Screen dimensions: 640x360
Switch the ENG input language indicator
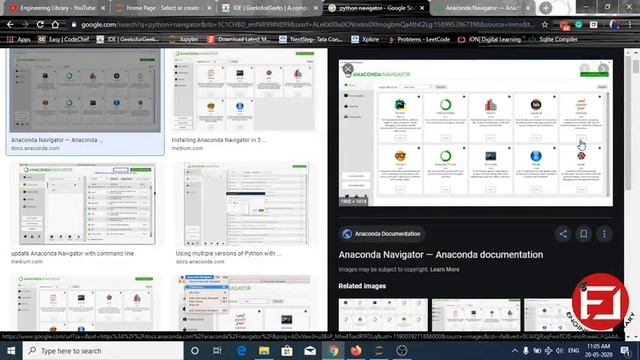pos(573,351)
